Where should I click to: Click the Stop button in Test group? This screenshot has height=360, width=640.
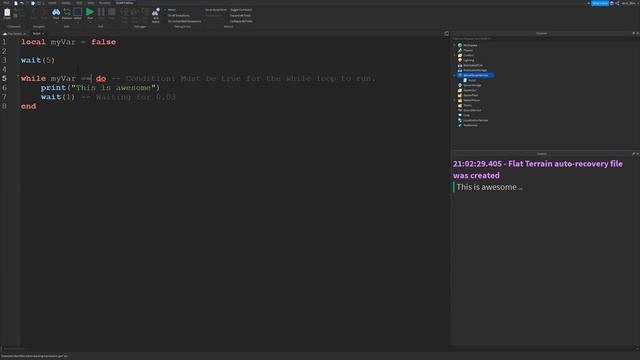click(x=111, y=12)
